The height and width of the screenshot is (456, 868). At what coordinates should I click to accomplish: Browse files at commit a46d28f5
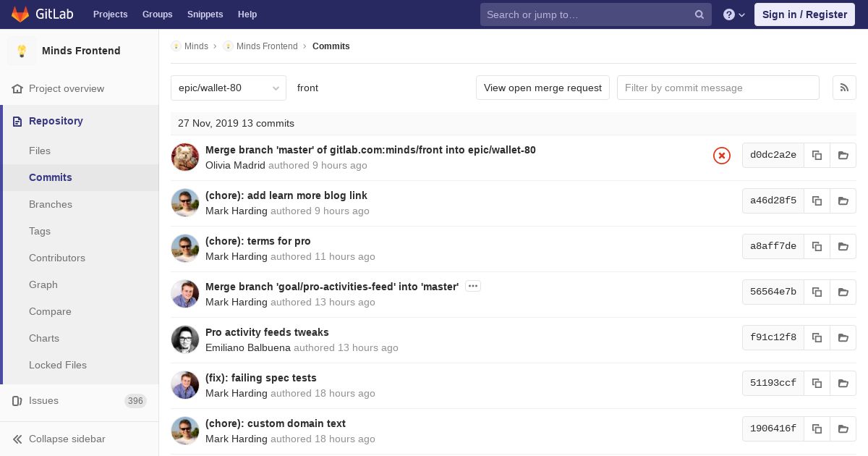[x=843, y=200]
